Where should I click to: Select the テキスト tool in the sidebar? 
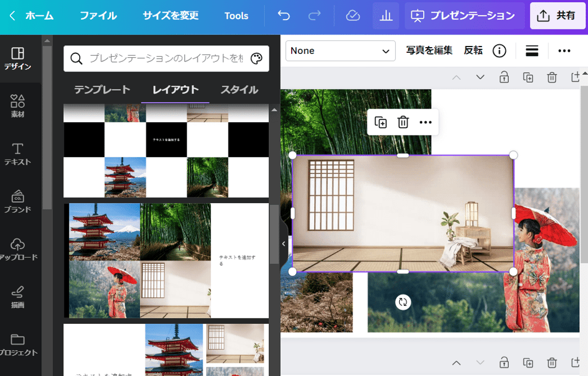(x=18, y=154)
